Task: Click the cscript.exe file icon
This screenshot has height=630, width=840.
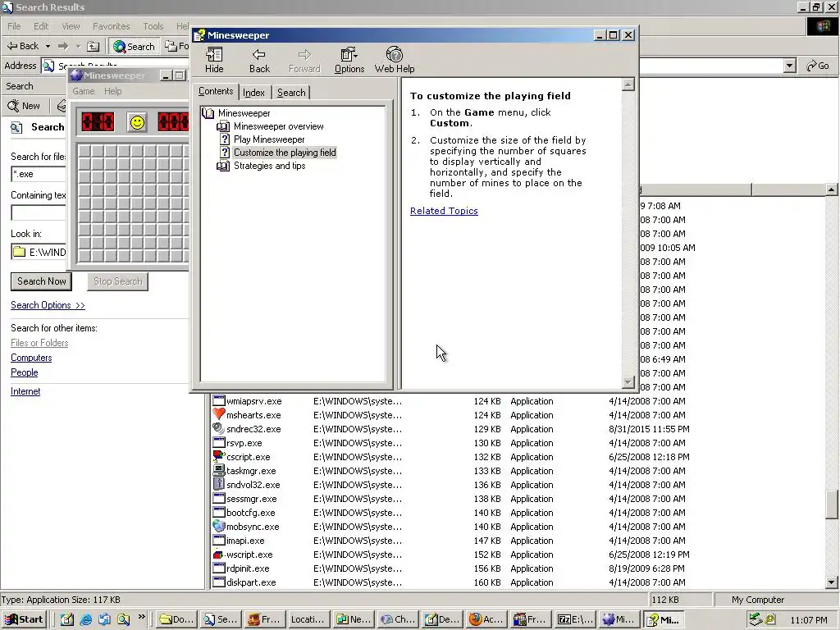Action: 218,456
